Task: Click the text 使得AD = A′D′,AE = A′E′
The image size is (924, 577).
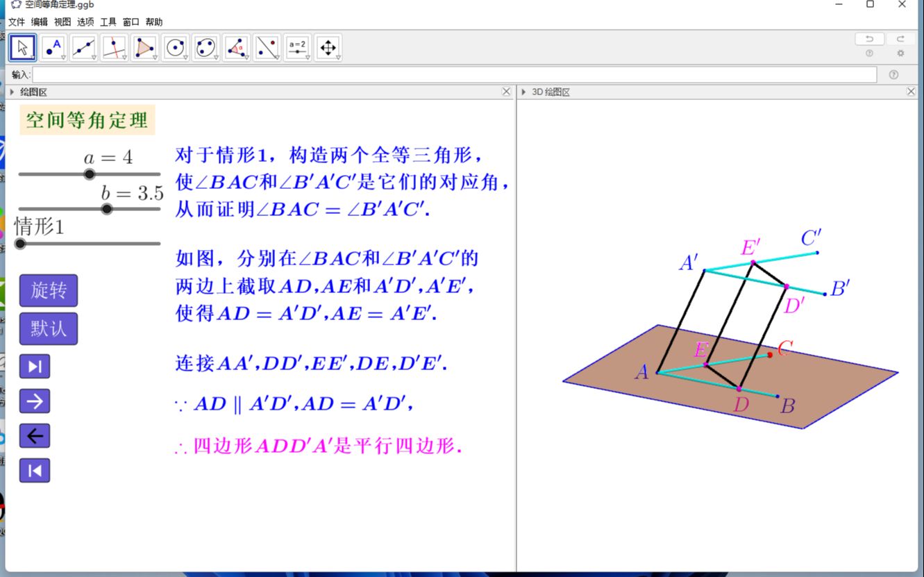Action: click(x=306, y=314)
